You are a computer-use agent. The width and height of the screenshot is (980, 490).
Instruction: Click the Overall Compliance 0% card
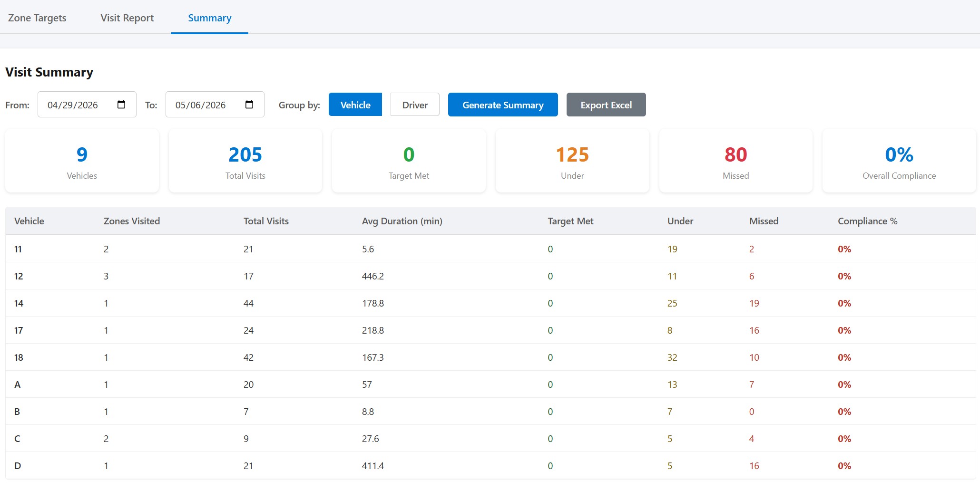(899, 161)
